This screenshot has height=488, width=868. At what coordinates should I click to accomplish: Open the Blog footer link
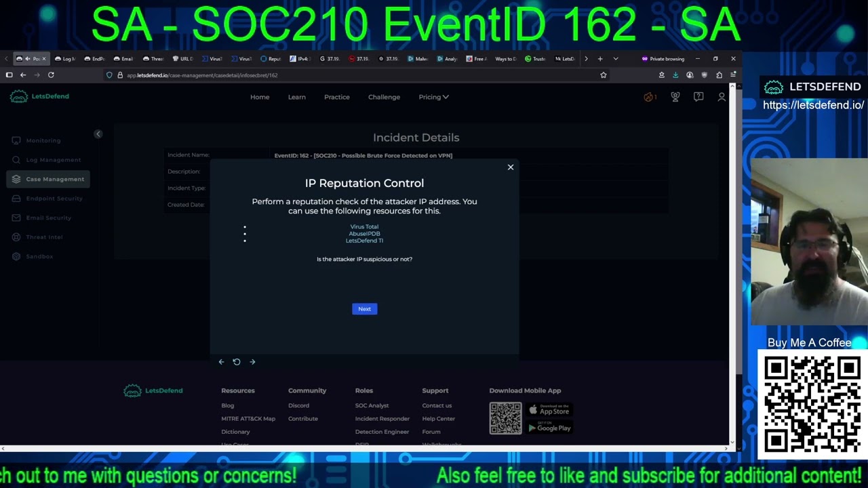(x=228, y=406)
